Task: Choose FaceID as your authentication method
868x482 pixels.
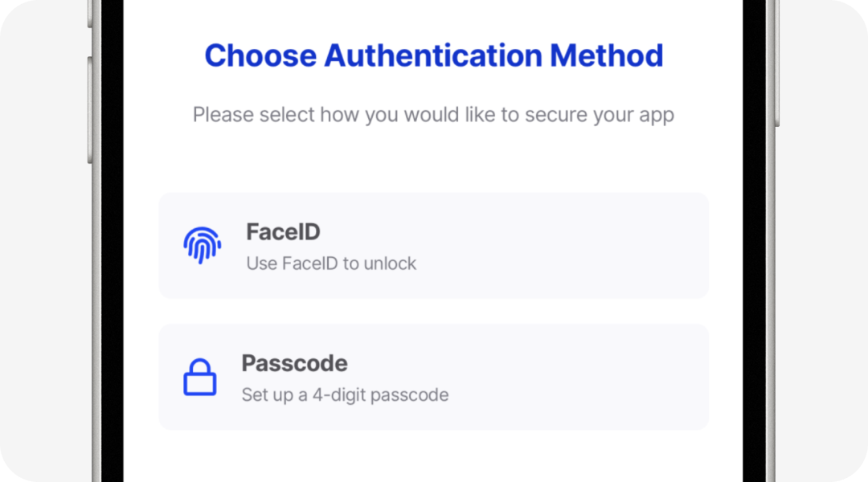Action: pyautogui.click(x=434, y=245)
